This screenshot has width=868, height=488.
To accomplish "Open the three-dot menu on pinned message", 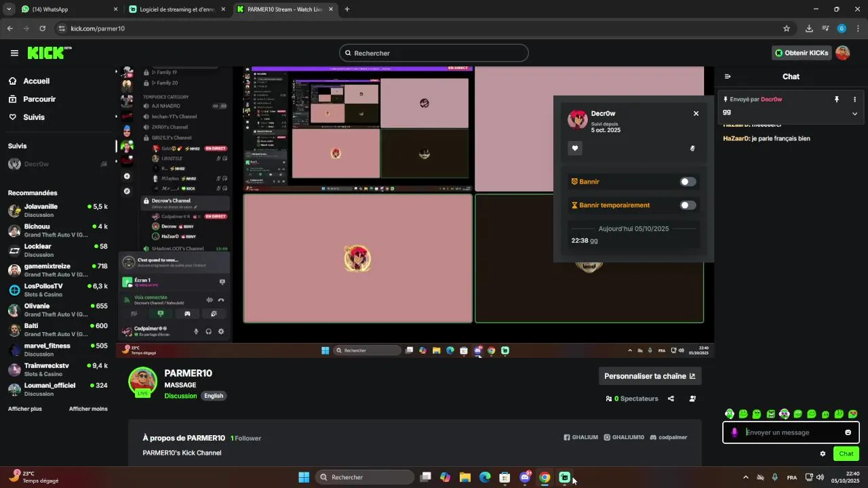I will point(854,99).
